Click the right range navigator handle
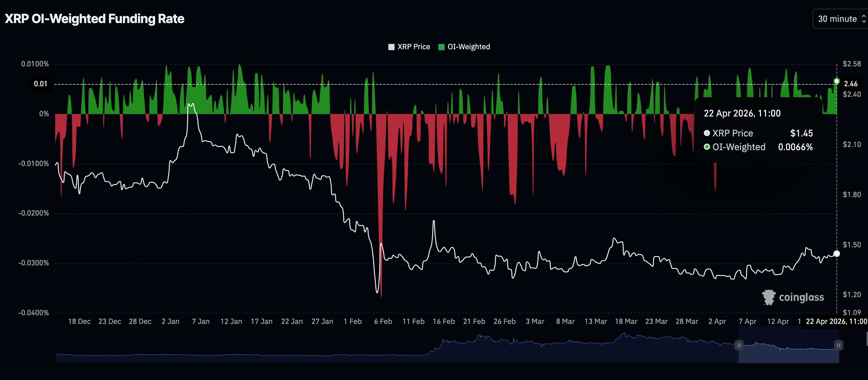 (x=838, y=345)
